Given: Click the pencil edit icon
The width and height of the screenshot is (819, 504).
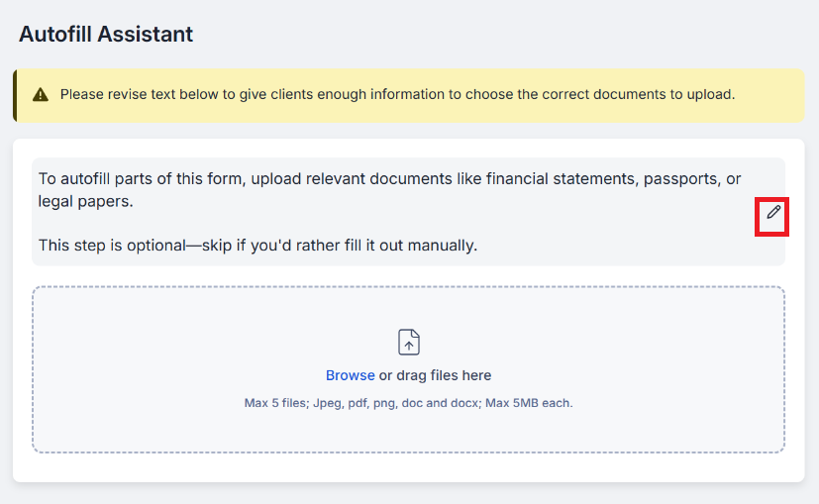Looking at the screenshot, I should (773, 212).
